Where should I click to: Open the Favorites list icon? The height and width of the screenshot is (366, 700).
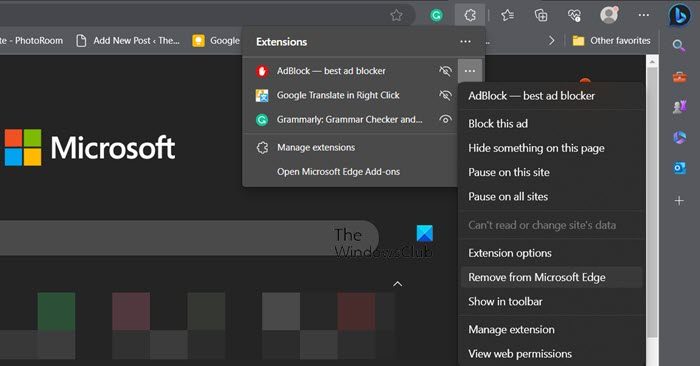[x=508, y=16]
